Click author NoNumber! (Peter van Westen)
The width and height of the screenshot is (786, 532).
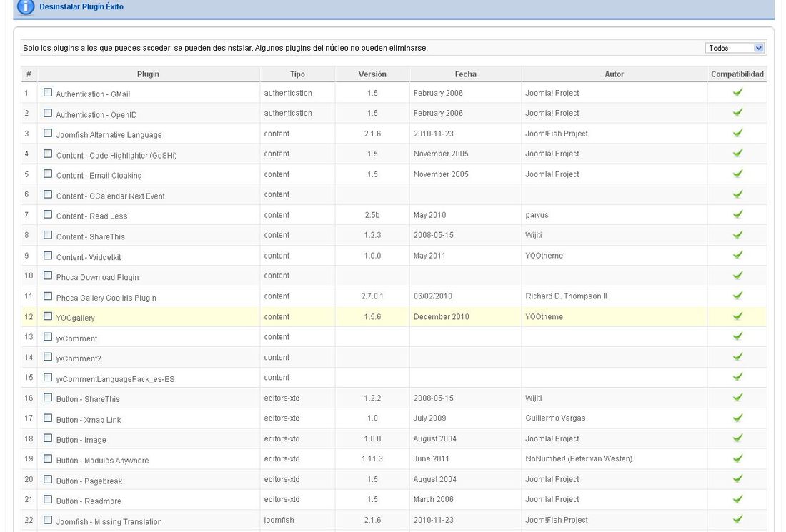pyautogui.click(x=579, y=458)
